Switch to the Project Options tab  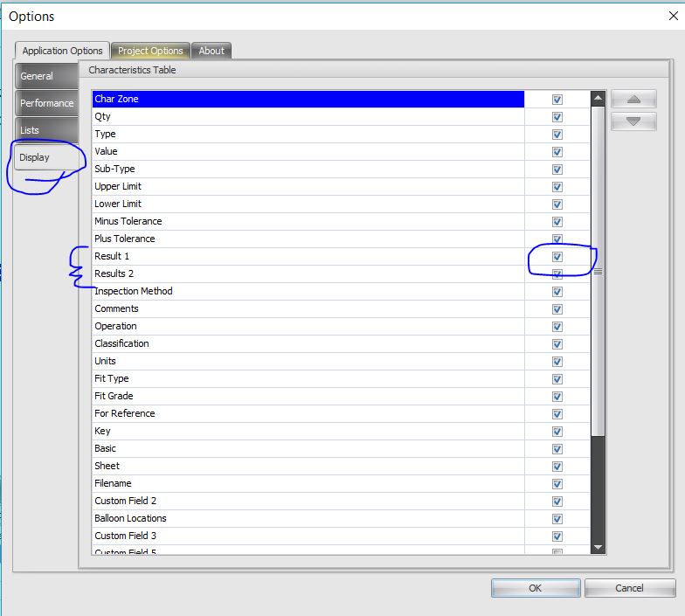150,51
